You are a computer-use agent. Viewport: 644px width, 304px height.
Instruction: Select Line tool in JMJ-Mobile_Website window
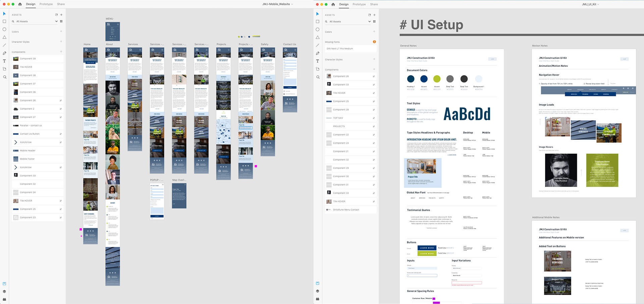(4, 45)
